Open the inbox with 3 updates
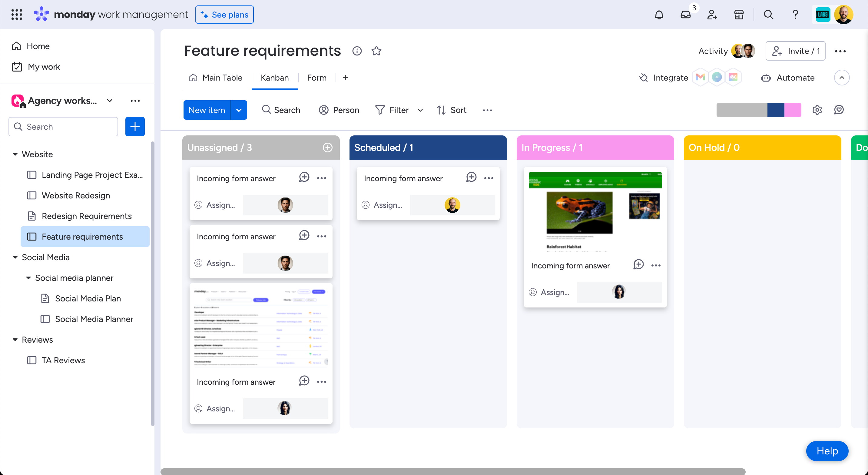Screen dimensions: 868x475 (685, 15)
